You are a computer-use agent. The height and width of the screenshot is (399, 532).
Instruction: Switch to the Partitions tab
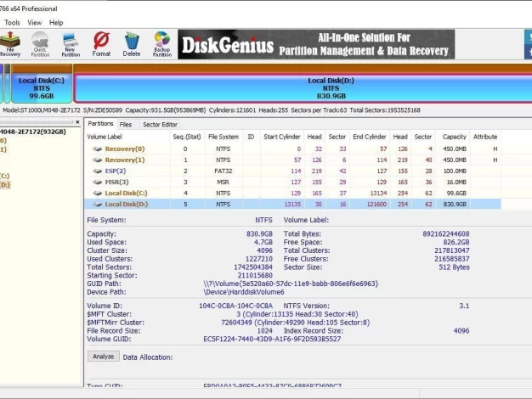click(100, 124)
